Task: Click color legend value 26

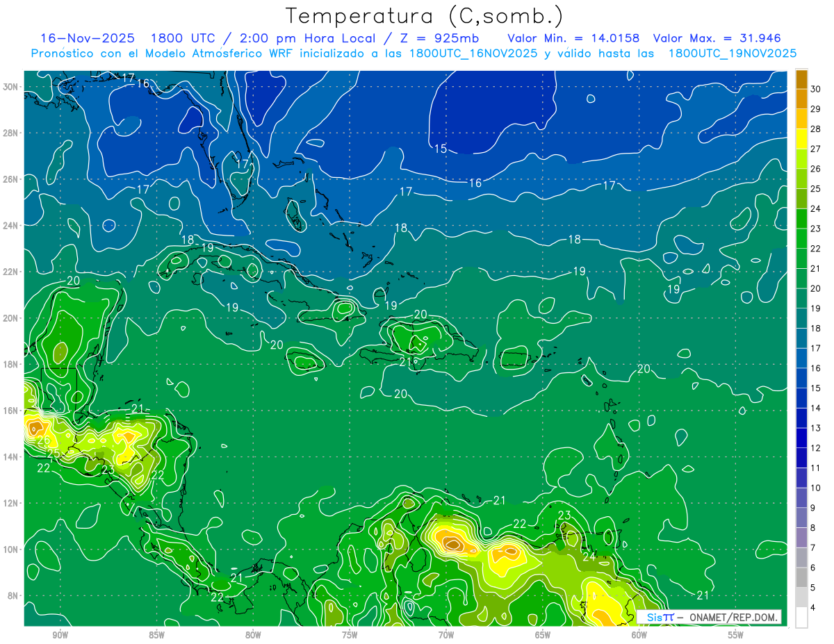Action: 816,169
